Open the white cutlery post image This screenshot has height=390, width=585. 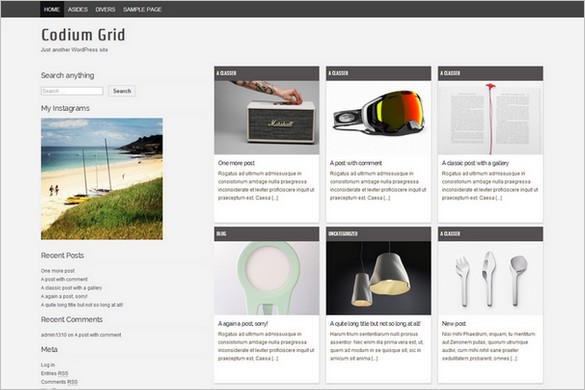tap(491, 278)
